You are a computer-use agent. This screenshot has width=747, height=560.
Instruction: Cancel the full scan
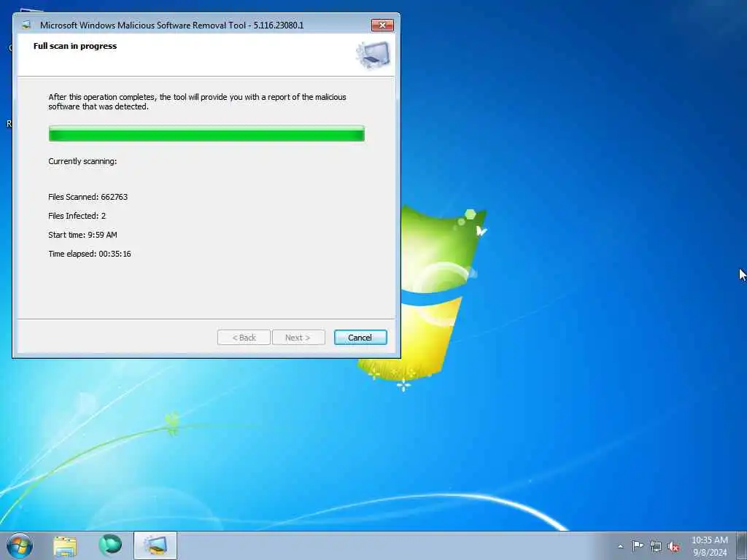[x=360, y=337]
